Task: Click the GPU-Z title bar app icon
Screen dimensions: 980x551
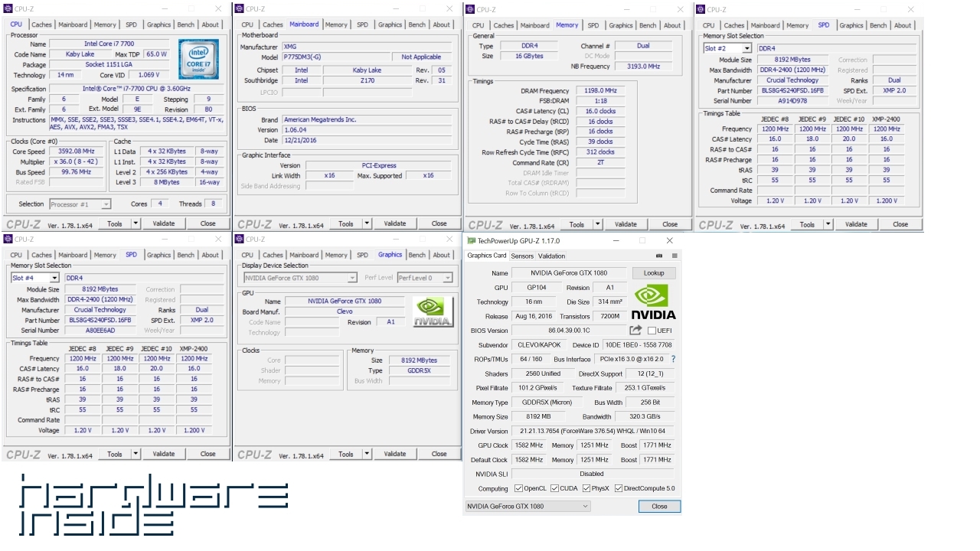Action: [x=471, y=240]
